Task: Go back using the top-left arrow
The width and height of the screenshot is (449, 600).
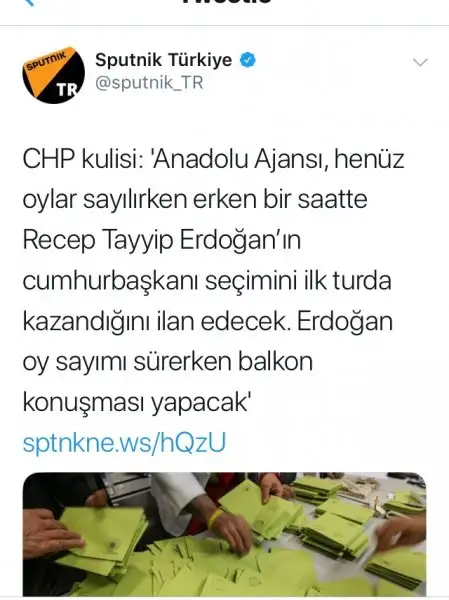Action: (x=30, y=2)
